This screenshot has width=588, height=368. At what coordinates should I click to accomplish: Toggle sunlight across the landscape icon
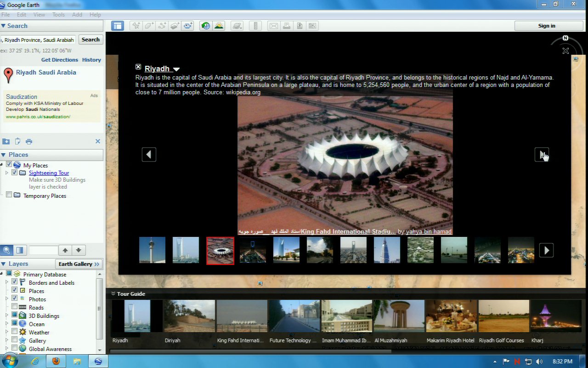(x=219, y=26)
